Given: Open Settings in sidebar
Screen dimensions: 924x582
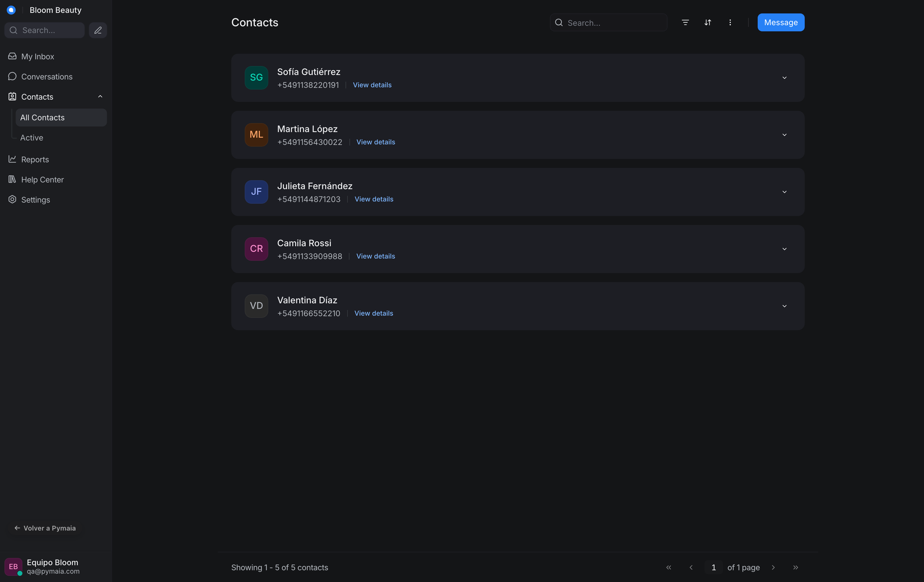Looking at the screenshot, I should pyautogui.click(x=55, y=200).
